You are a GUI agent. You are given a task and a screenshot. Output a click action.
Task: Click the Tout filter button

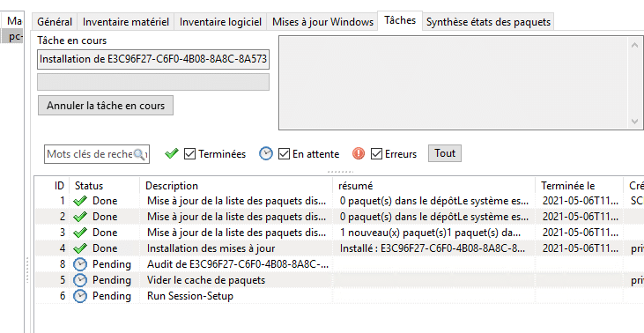click(445, 153)
